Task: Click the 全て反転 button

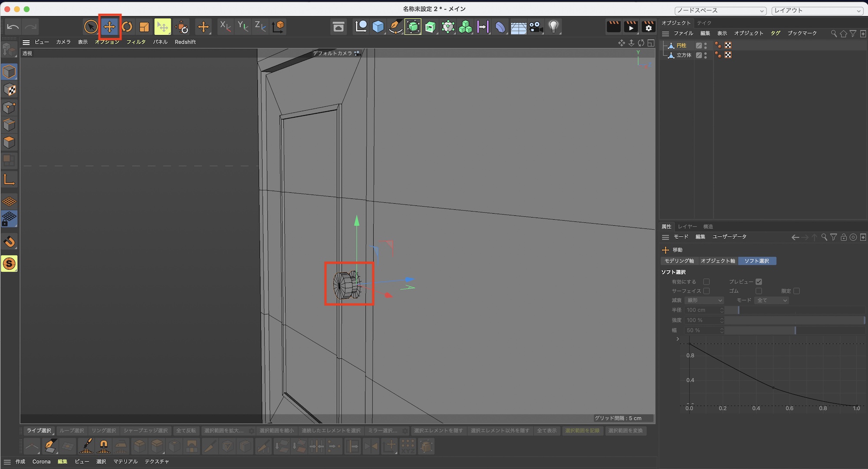Action: 186,431
